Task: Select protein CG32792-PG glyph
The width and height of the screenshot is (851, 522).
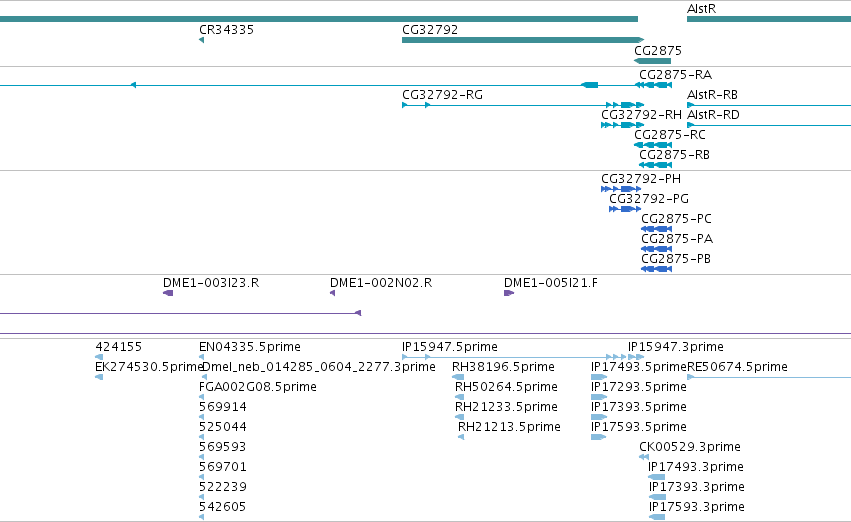Action: pyautogui.click(x=625, y=209)
